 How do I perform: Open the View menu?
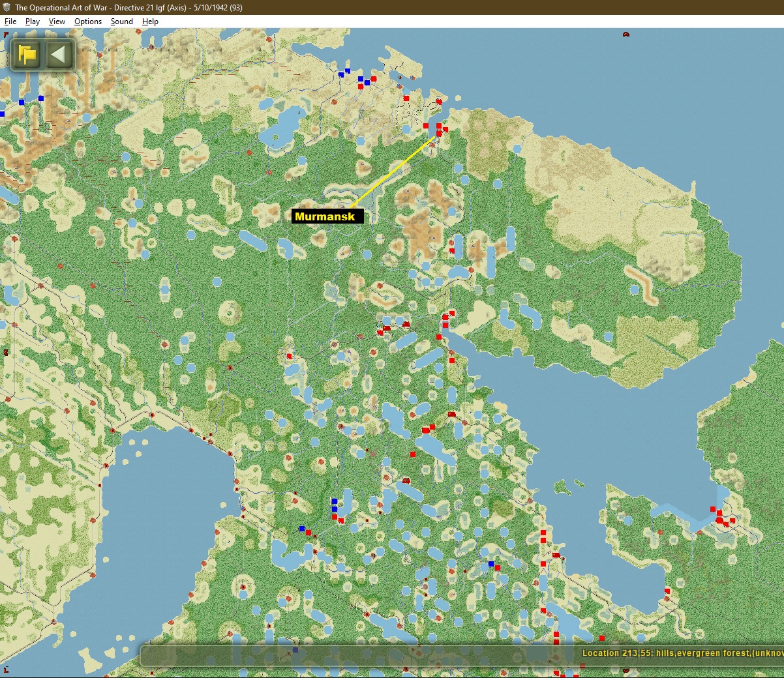[x=57, y=22]
